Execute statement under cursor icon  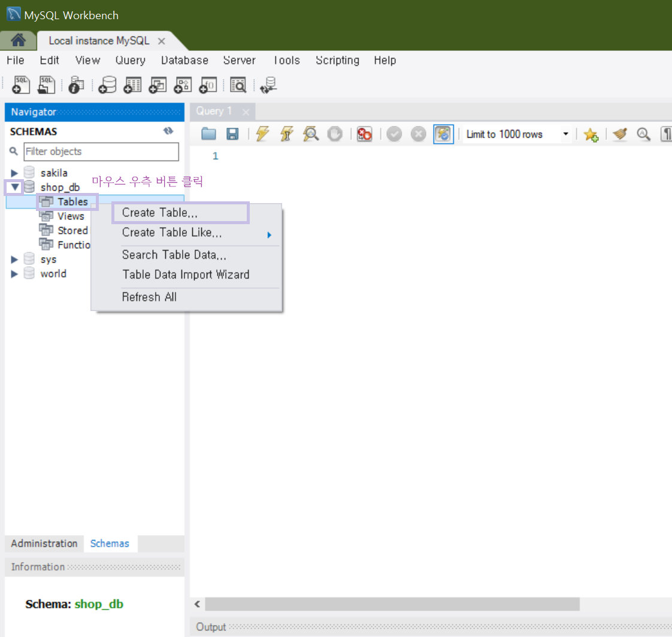[287, 134]
